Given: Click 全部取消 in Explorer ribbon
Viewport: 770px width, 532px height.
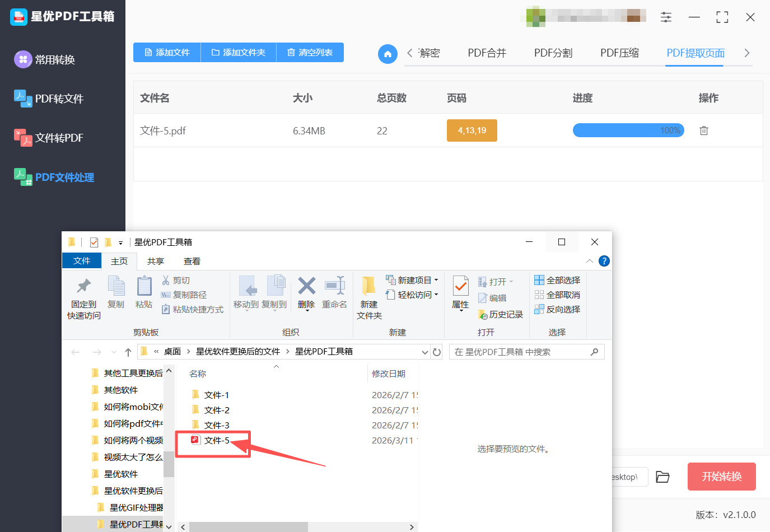Looking at the screenshot, I should (557, 295).
